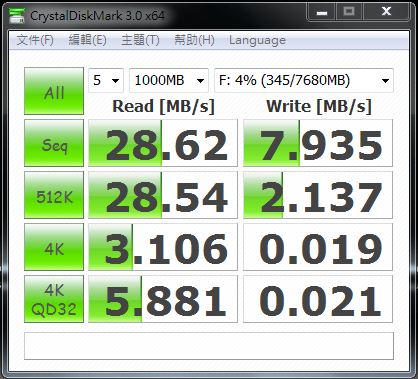
Task: Open the Language menu
Action: click(x=257, y=40)
